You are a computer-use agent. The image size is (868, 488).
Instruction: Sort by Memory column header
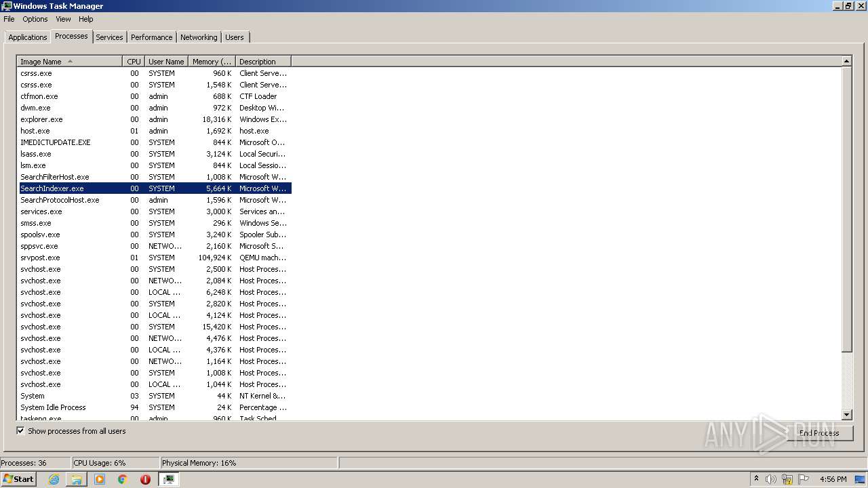[x=212, y=62]
